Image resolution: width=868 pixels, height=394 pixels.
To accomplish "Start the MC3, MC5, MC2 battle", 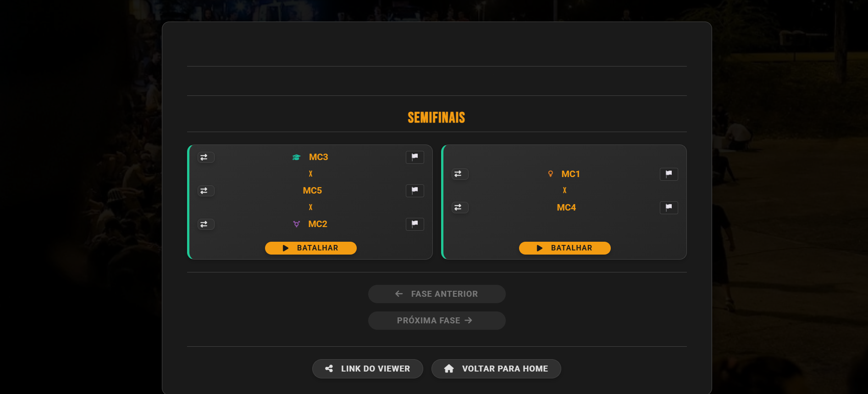I will 310,248.
